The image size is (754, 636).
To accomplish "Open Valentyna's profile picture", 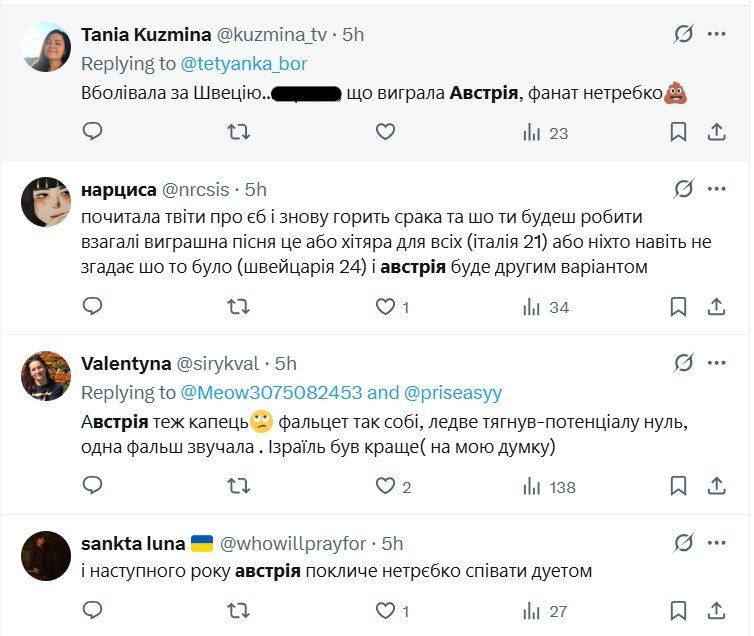I will click(x=46, y=377).
